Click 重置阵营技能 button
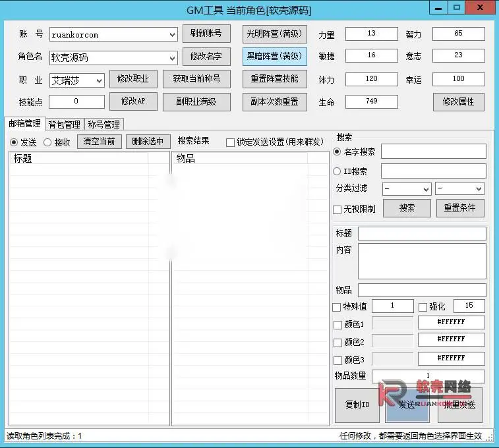Image resolution: width=499 pixels, height=448 pixels. 275,79
